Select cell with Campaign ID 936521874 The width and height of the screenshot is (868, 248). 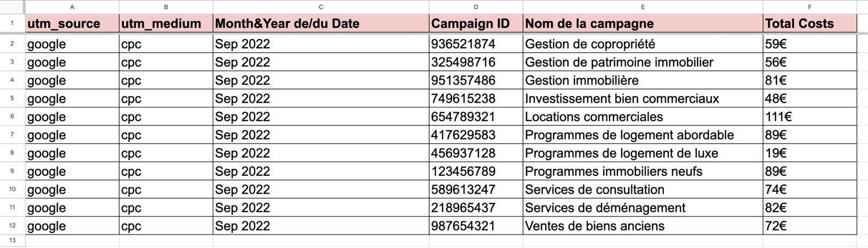pyautogui.click(x=476, y=44)
